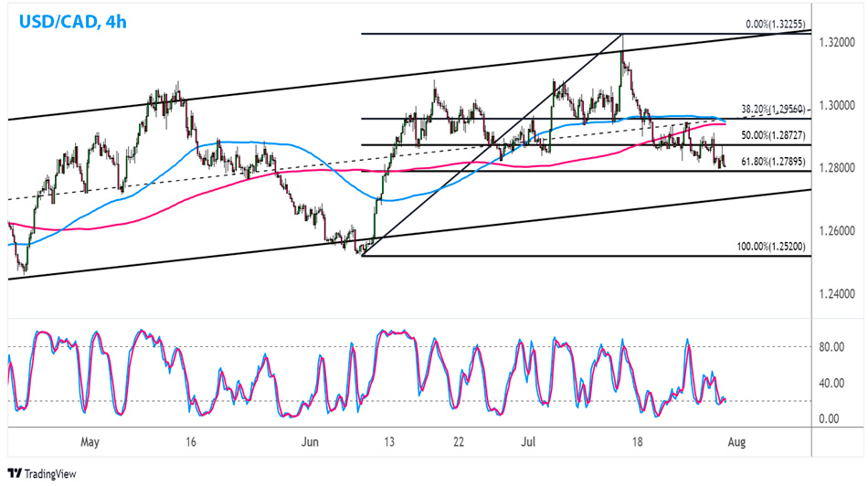868x486 pixels.
Task: Click the 16 date label
Action: click(x=190, y=442)
